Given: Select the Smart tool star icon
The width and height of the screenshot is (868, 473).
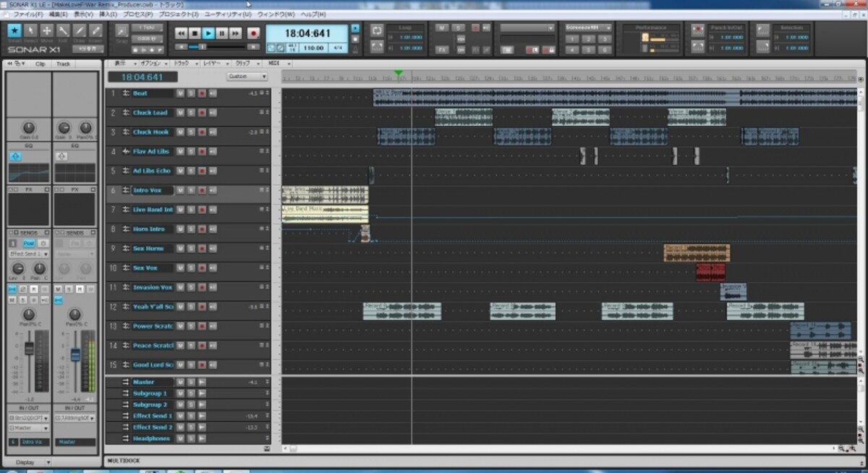Looking at the screenshot, I should pos(14,30).
